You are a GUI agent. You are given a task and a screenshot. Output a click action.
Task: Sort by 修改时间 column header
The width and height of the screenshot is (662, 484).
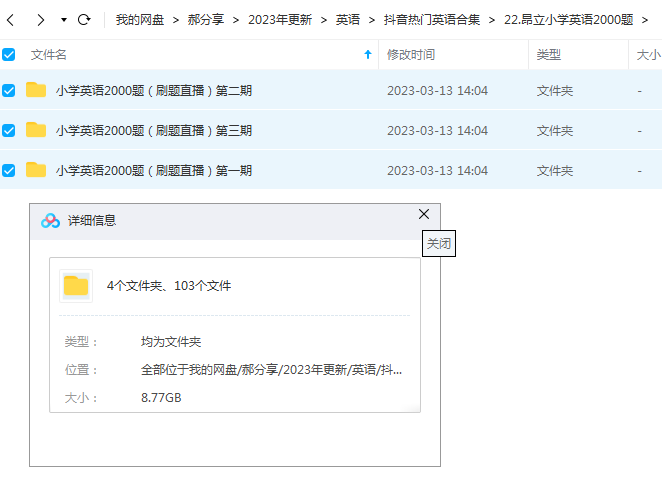coord(411,55)
